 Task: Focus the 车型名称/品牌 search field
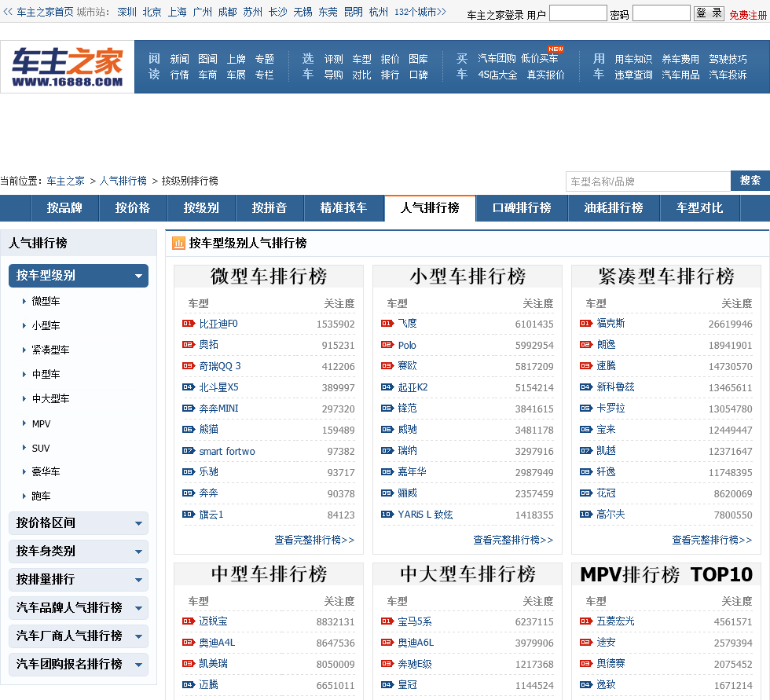click(x=648, y=181)
